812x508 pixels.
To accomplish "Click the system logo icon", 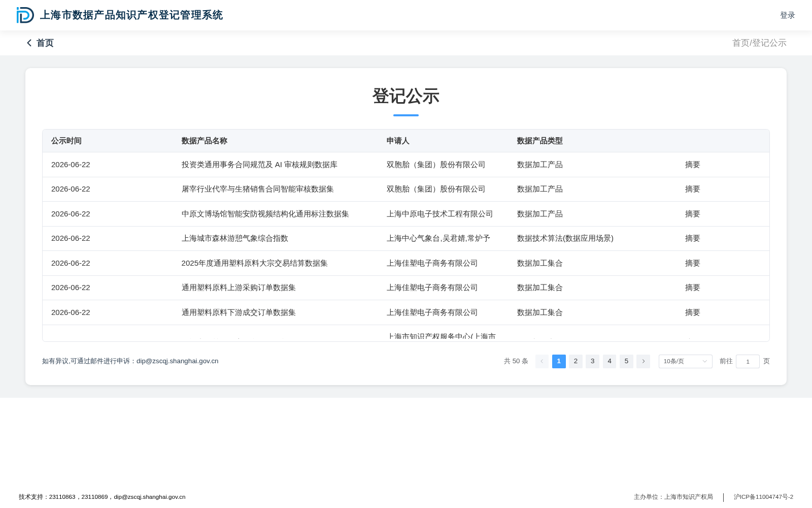I will 25,15.
